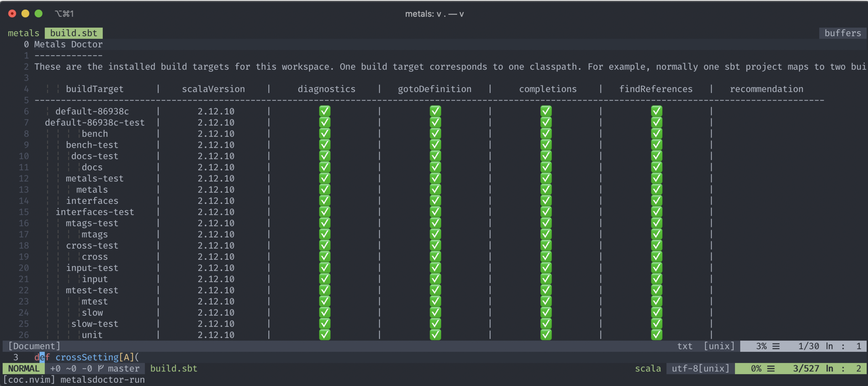Click the default-86938c-test build target

pos(94,123)
